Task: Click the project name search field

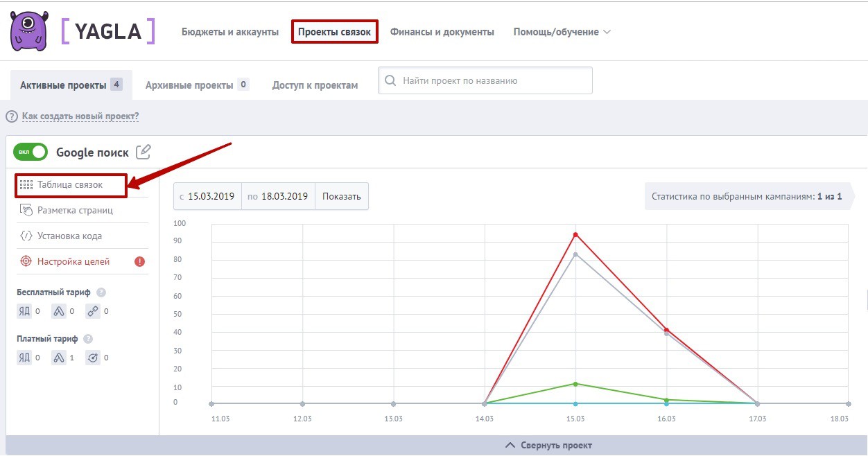Action: (492, 80)
